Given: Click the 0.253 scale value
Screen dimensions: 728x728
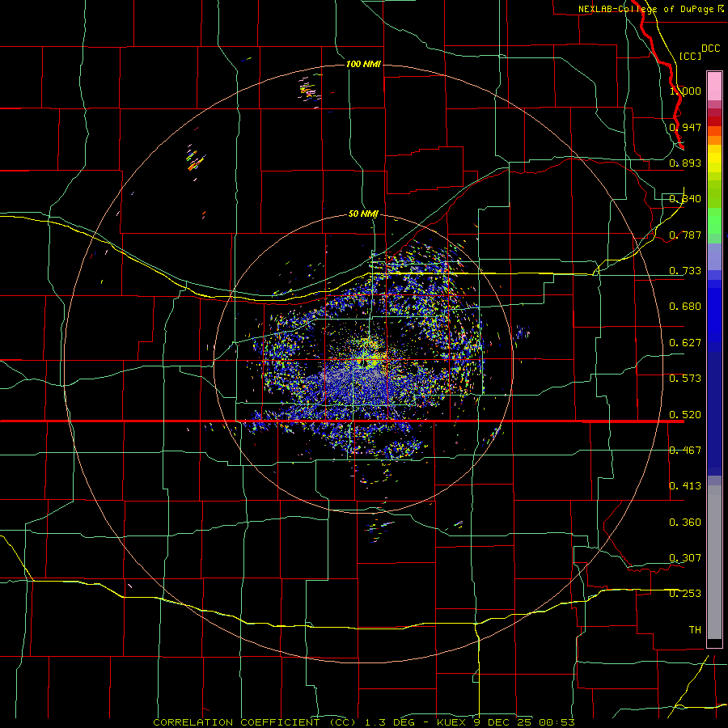Looking at the screenshot, I should (x=685, y=594).
